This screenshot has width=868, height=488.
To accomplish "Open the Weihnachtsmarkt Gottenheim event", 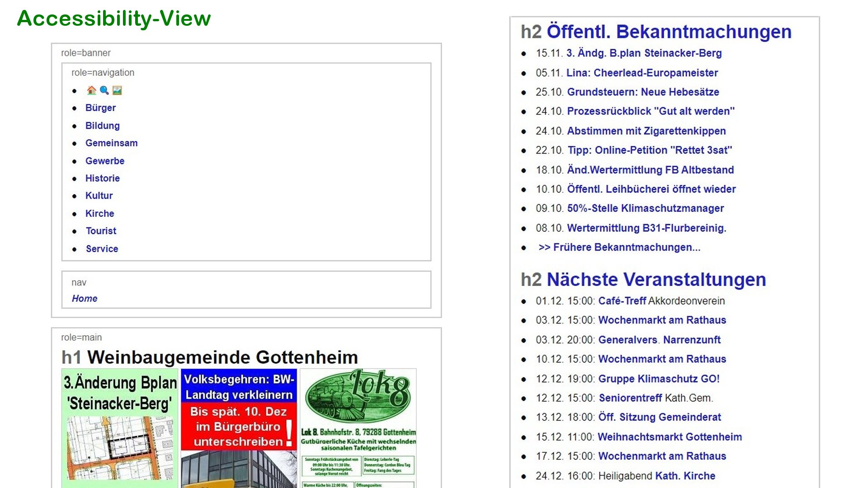I will pos(670,437).
